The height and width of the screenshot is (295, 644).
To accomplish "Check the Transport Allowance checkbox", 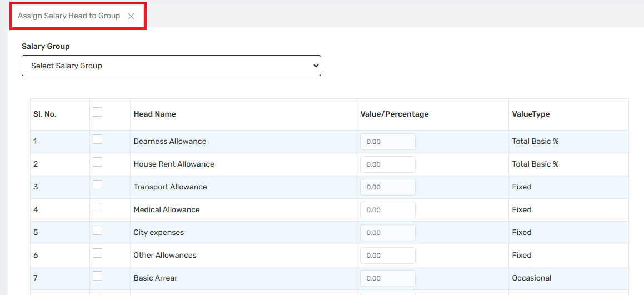I will 97,185.
